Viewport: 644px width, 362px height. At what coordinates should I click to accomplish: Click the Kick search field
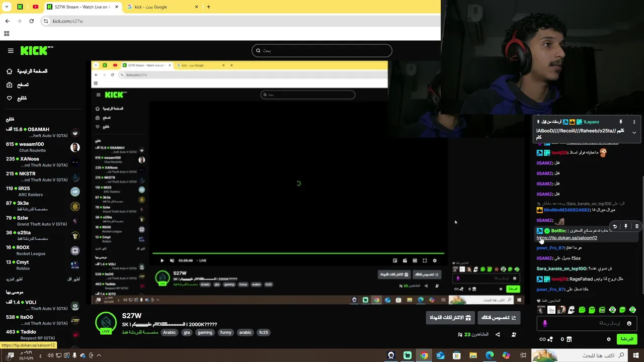[x=321, y=50]
